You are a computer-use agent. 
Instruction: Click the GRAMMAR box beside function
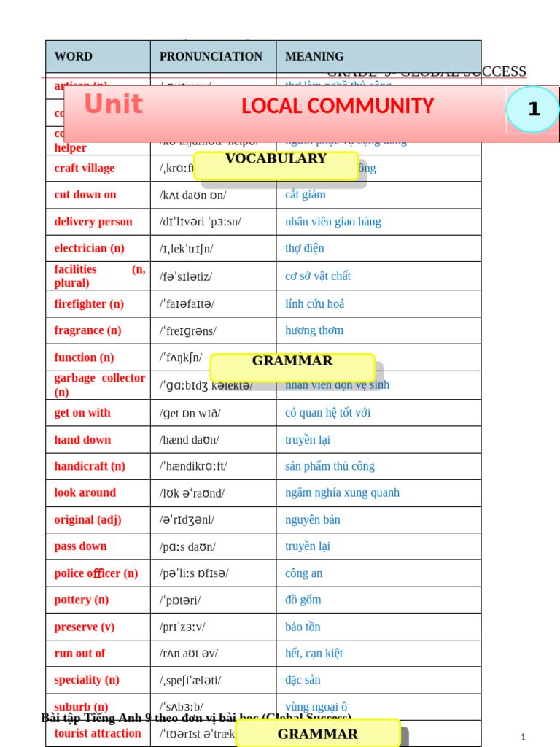click(x=292, y=368)
